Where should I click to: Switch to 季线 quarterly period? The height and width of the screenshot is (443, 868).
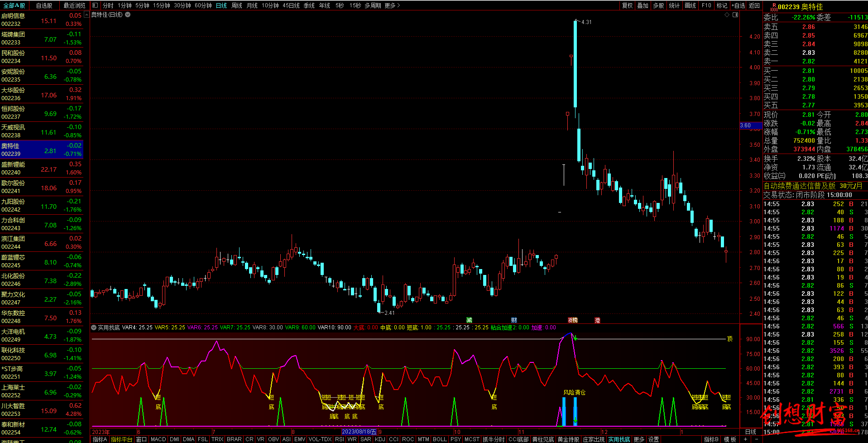(x=309, y=5)
